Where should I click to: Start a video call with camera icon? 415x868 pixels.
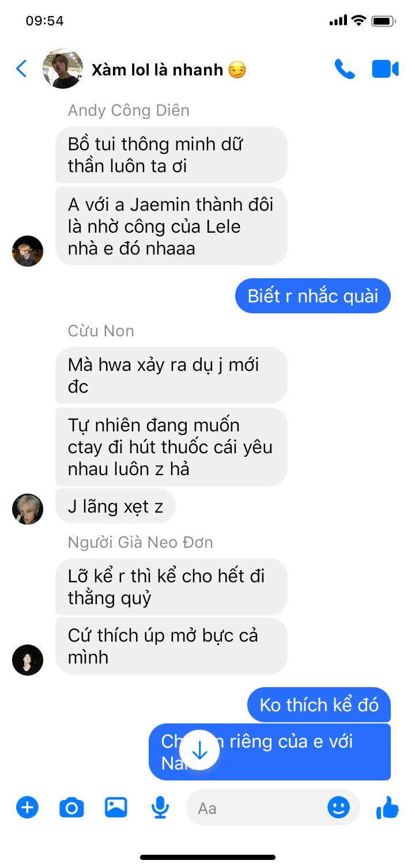(x=385, y=69)
